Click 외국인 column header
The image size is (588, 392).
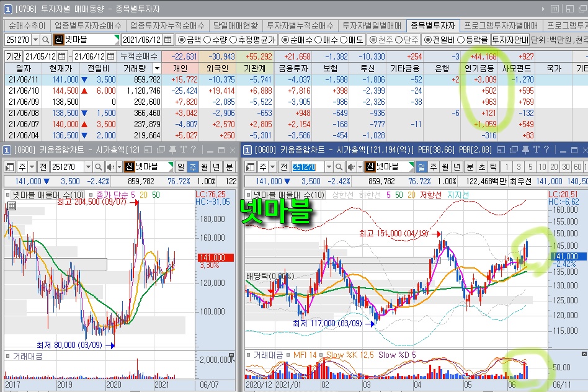click(218, 68)
